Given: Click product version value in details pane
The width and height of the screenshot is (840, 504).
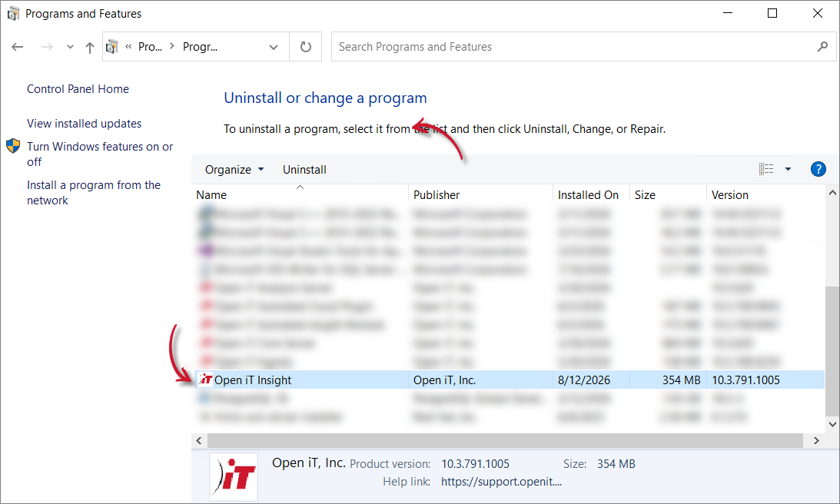Looking at the screenshot, I should point(475,464).
